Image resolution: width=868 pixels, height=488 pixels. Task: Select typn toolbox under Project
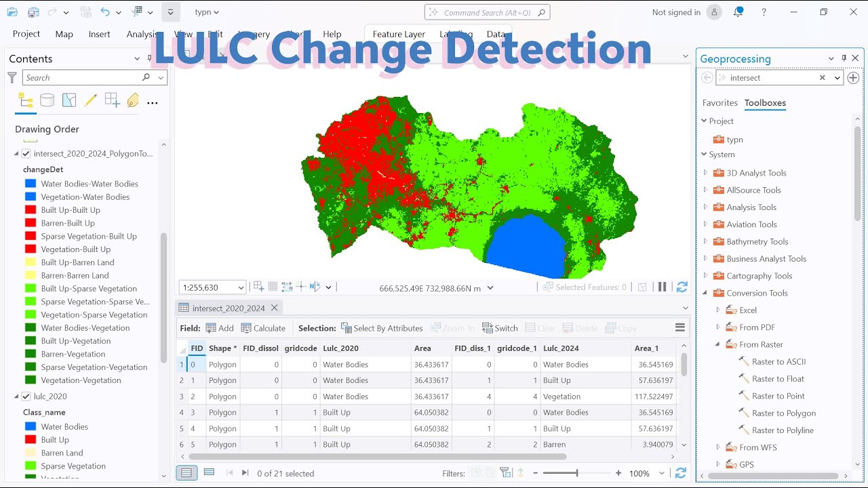click(x=728, y=139)
